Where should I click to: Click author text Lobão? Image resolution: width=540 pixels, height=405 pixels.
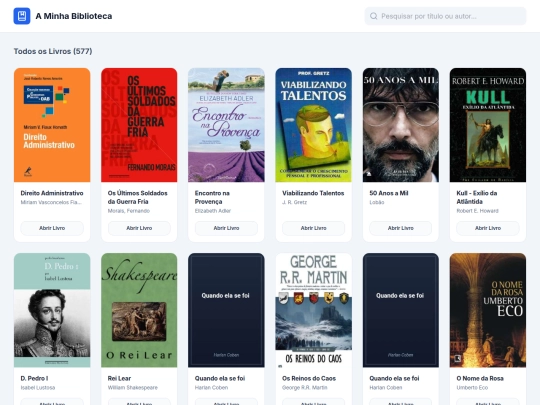coord(377,202)
